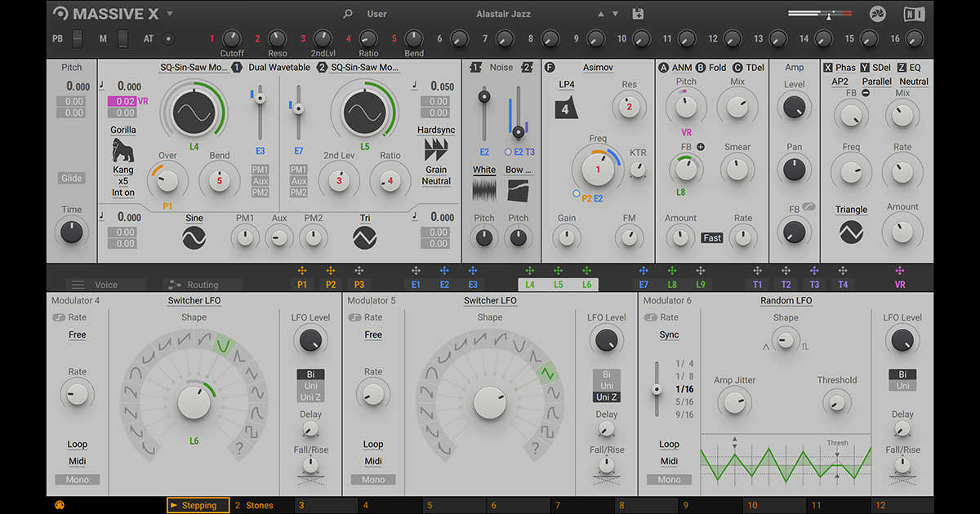Click the Loop button in Modulator 4

pyautogui.click(x=78, y=445)
